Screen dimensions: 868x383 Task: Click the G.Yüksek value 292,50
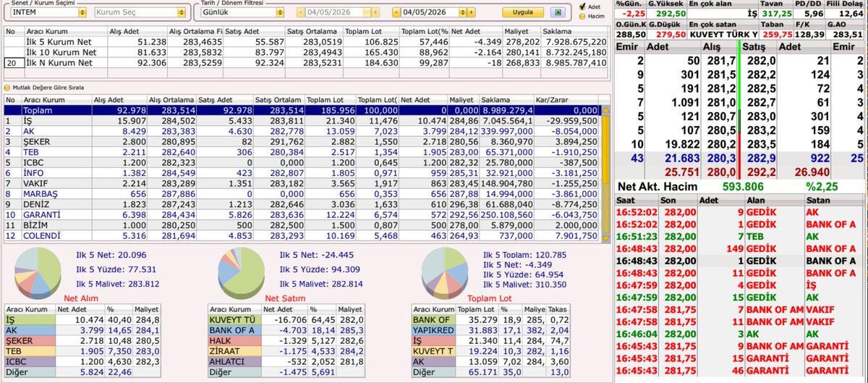tap(671, 13)
